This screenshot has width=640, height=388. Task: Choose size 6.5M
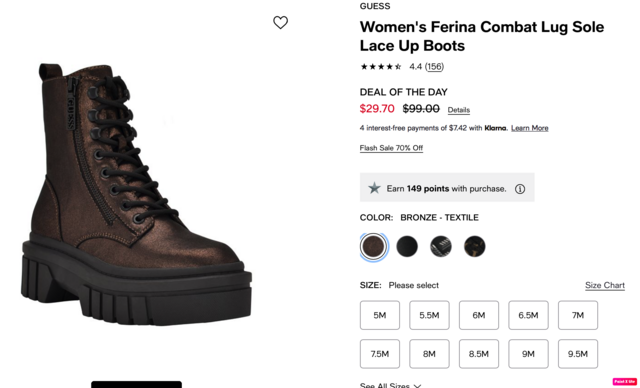pos(528,315)
